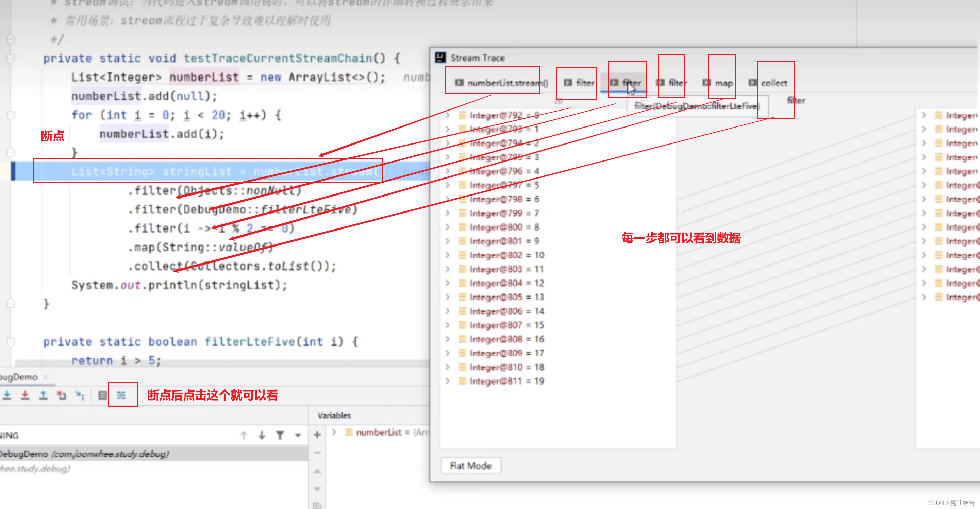Screen dimensions: 980x509
Task: Click the numberList variable name
Action: (x=379, y=432)
